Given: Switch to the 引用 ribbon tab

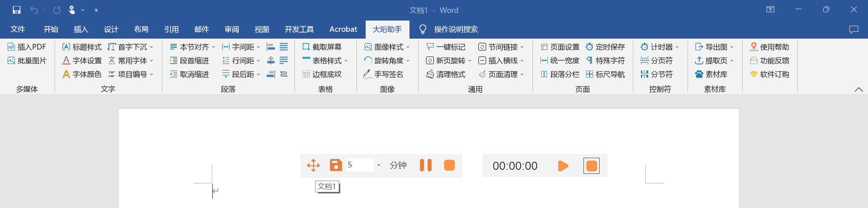Looking at the screenshot, I should click(x=172, y=29).
